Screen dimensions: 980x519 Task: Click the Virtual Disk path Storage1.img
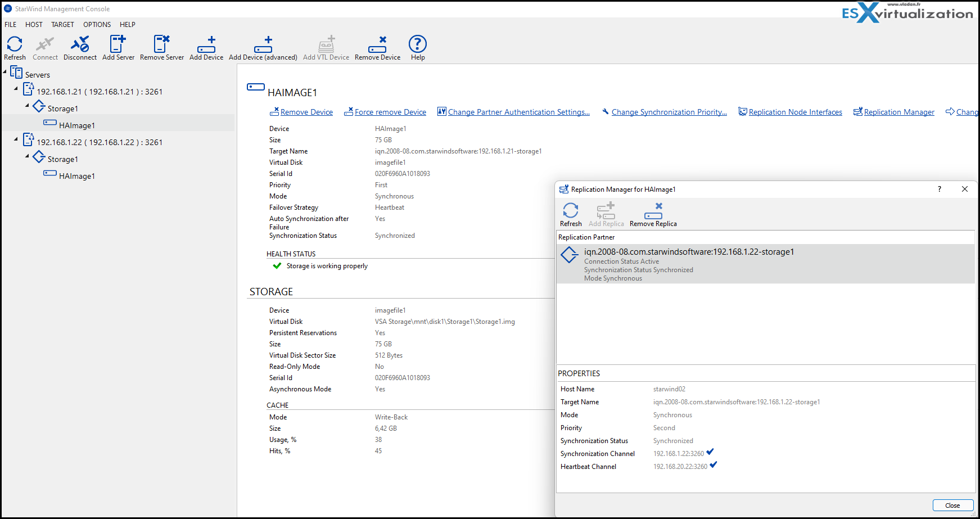[x=445, y=322]
